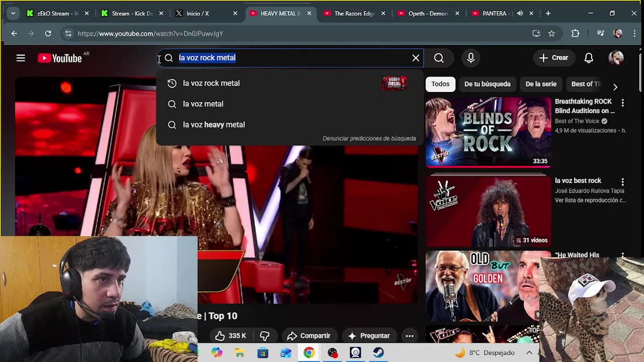644x362 pixels.
Task: Choose suggestion la voz heavy metal
Action: [290, 125]
